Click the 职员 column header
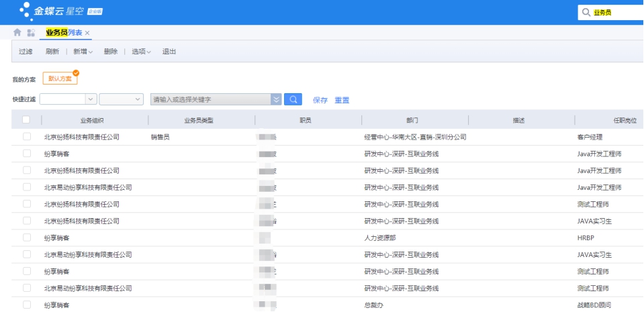Viewport: 644px width, 312px height. click(x=306, y=121)
